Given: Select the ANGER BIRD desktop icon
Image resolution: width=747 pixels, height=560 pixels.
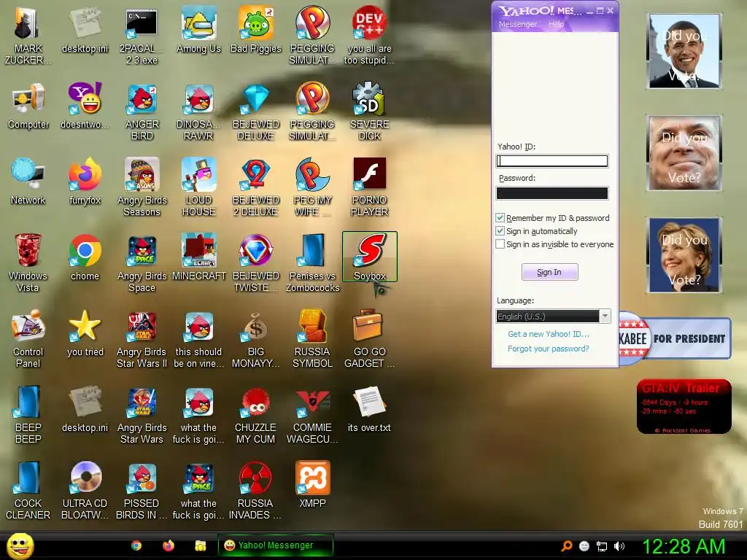Looking at the screenshot, I should click(142, 112).
